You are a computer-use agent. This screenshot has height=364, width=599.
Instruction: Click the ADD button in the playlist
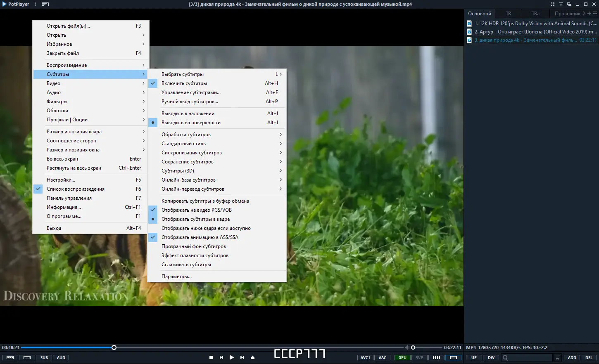click(572, 357)
